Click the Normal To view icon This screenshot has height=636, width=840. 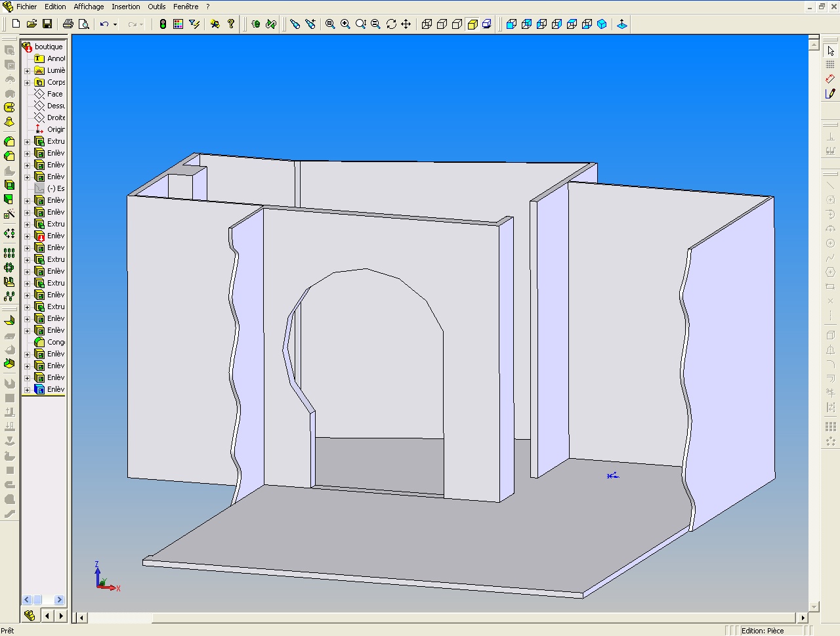(x=622, y=24)
